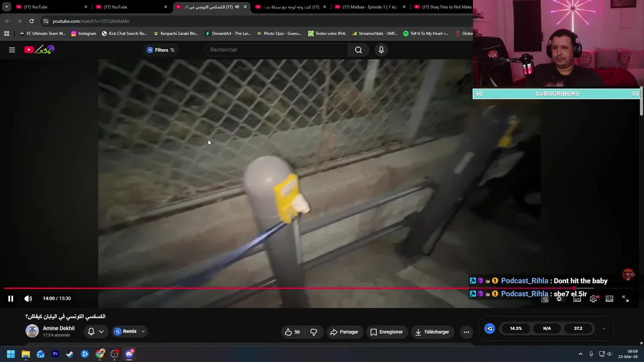Click the blue IQ badge beside the 14.3% stat
The height and width of the screenshot is (362, 644).
[490, 328]
